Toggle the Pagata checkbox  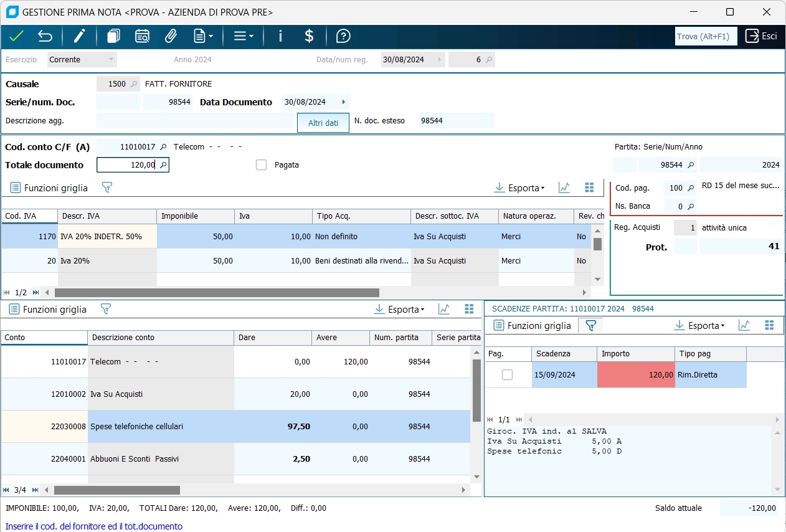262,165
